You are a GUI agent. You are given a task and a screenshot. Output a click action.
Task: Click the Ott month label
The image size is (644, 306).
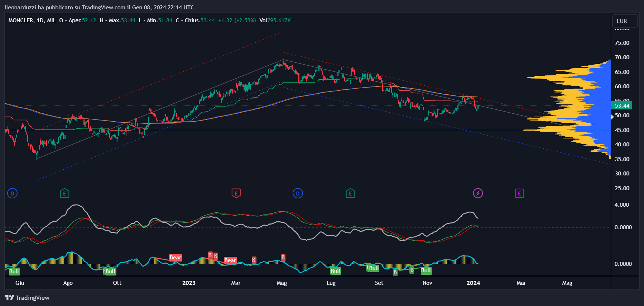(x=117, y=283)
